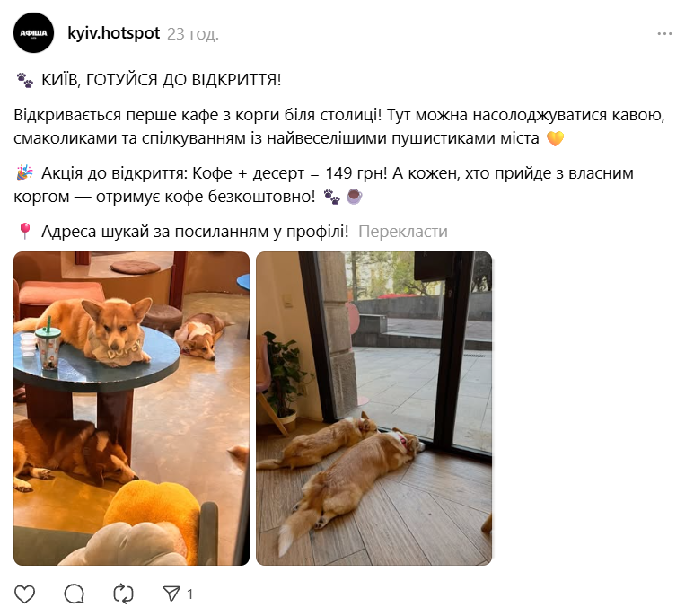Click the heading КИЇВ, ГОТУЙСЯ ДО ВІДКРИТТЯ!
Screen dimensions: 694x616
[161, 80]
